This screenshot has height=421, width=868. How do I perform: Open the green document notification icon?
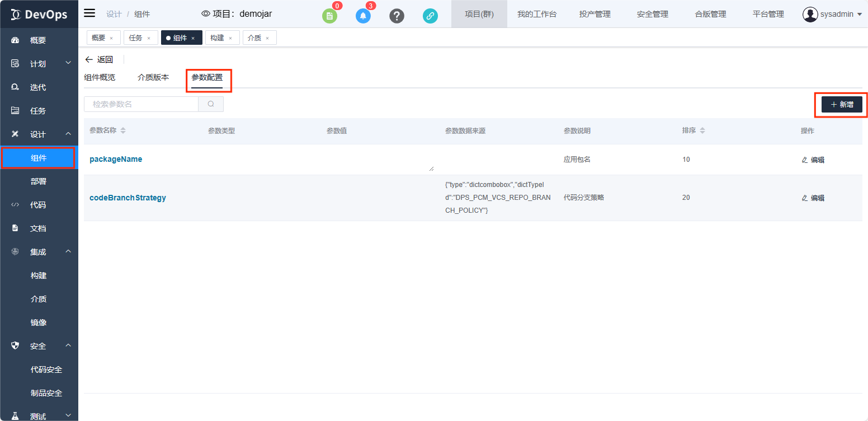(329, 16)
